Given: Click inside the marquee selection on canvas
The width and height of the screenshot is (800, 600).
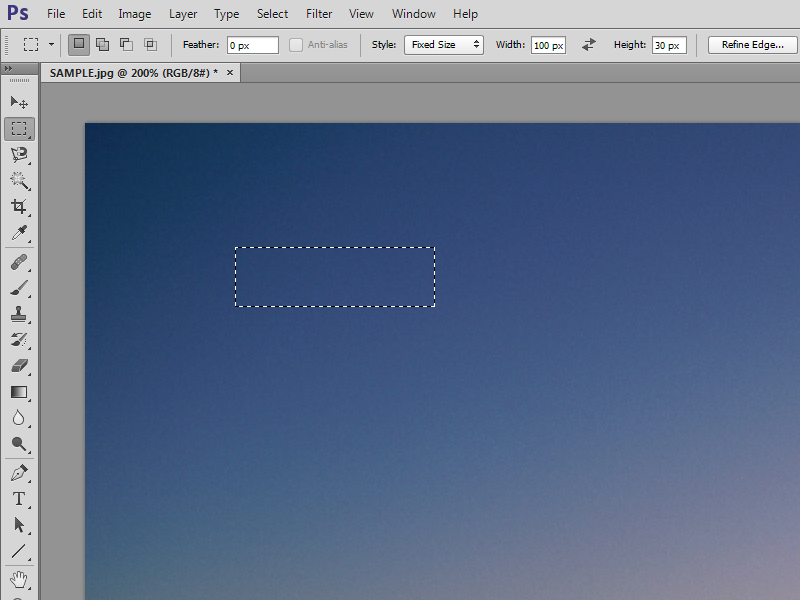Looking at the screenshot, I should (335, 277).
